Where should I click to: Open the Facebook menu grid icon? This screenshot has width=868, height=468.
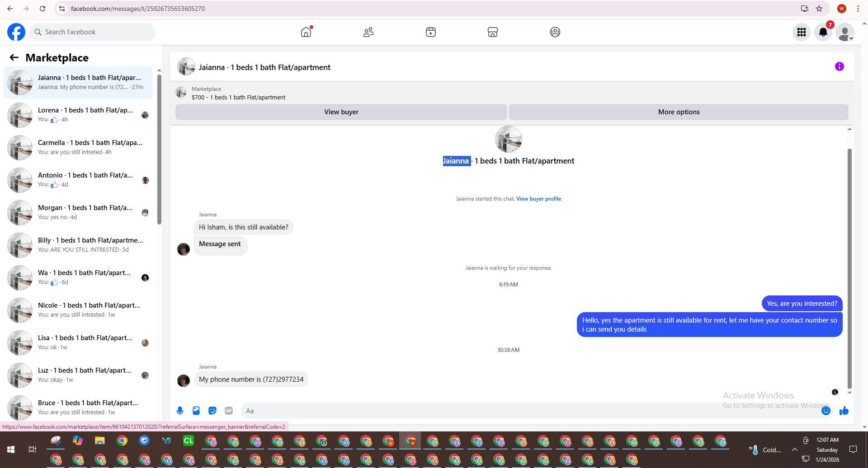(802, 32)
